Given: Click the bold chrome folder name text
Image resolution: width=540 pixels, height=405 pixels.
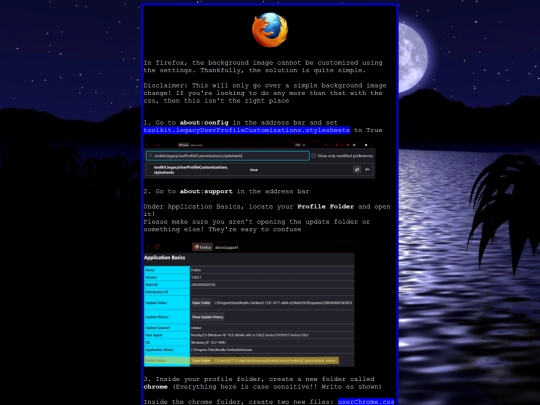Looking at the screenshot, I should [156, 387].
